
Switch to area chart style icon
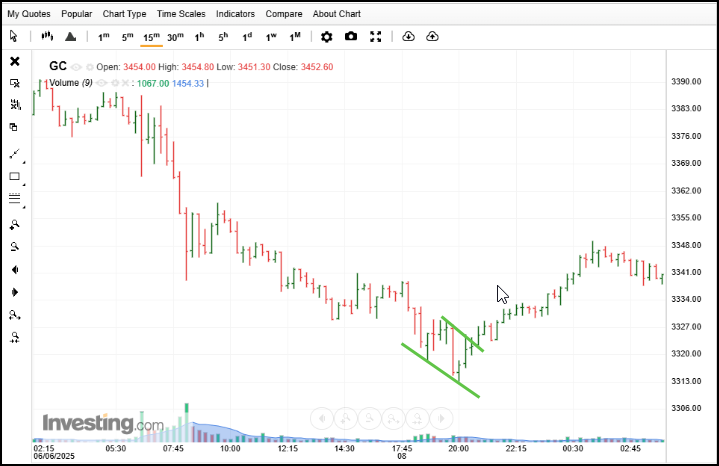pyautogui.click(x=70, y=36)
